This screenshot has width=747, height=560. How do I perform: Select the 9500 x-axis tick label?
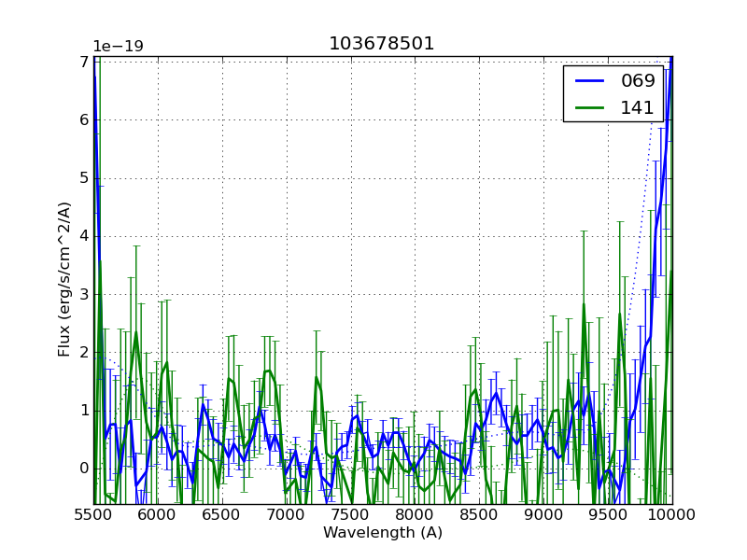608,515
